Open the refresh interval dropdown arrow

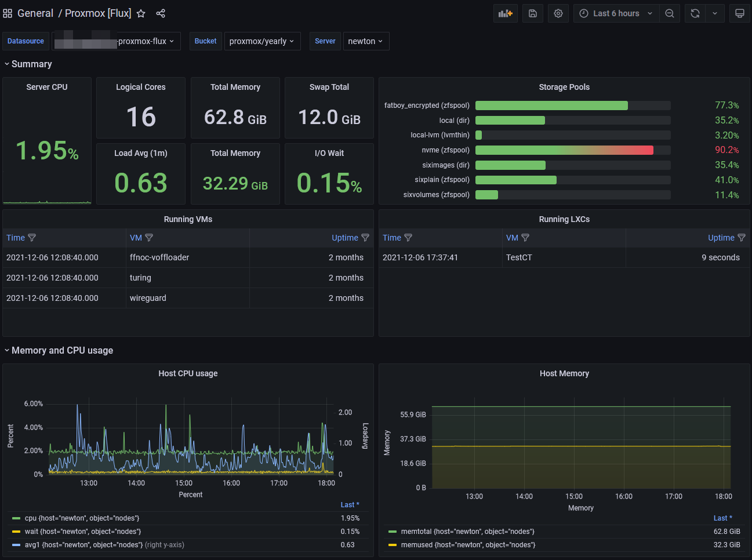(x=715, y=13)
